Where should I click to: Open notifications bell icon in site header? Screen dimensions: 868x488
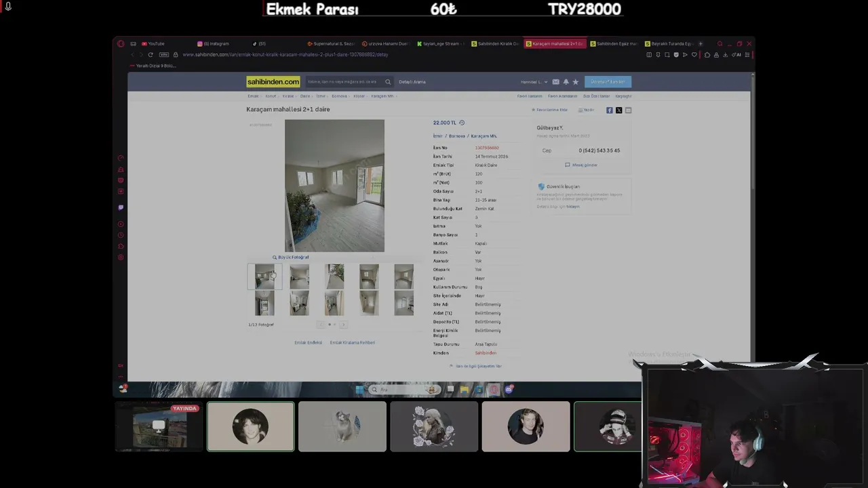(x=566, y=82)
